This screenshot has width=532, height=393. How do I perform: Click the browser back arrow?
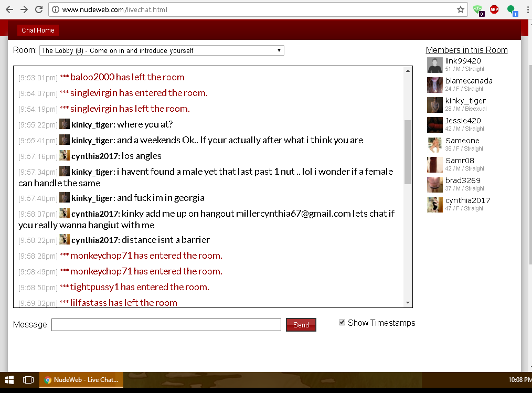[9, 9]
